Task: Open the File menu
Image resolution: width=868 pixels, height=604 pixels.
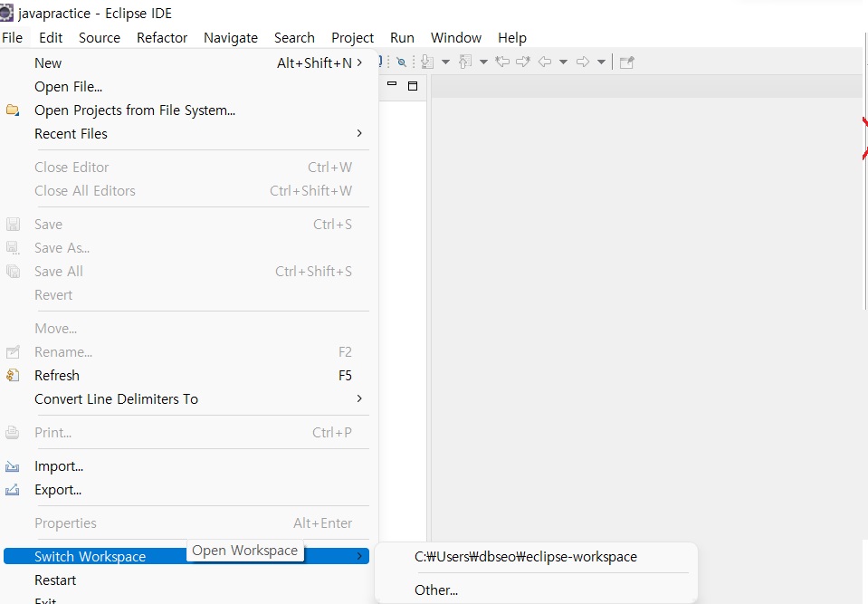Action: click(x=12, y=38)
